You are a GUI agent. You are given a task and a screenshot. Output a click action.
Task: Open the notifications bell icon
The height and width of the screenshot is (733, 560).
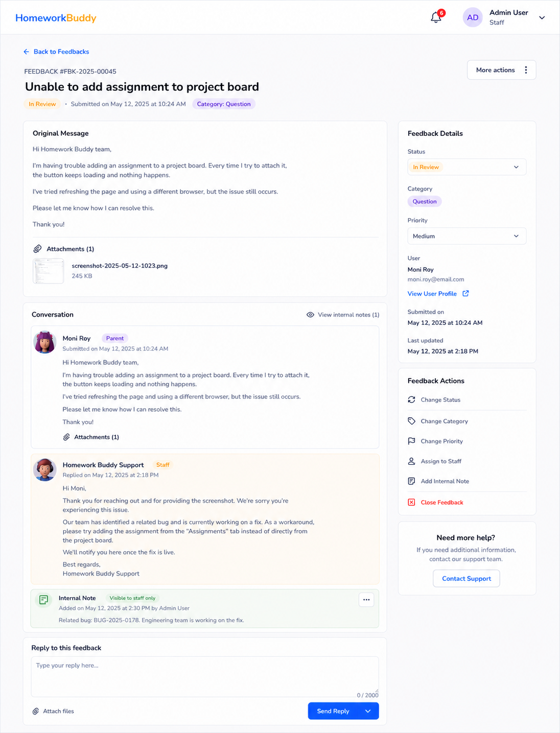436,17
